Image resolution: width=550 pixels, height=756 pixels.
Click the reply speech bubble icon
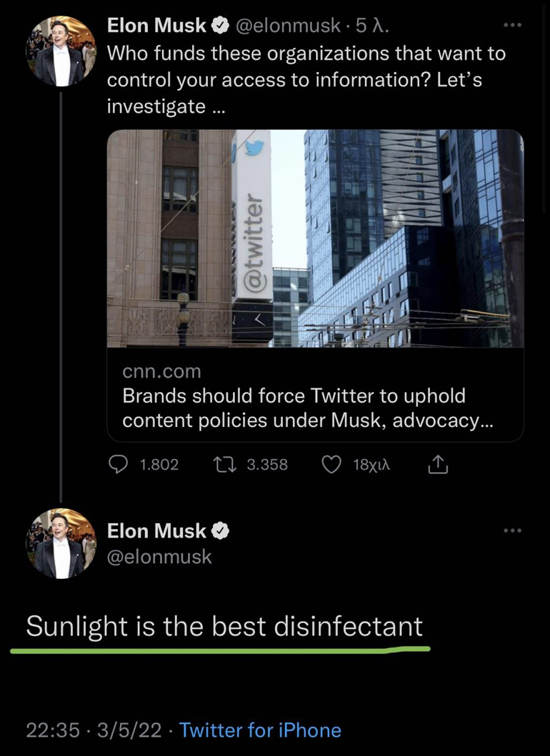(118, 465)
